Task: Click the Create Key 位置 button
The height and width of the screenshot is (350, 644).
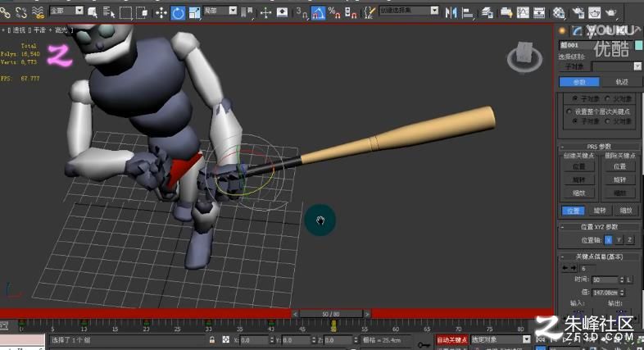Action: pos(578,166)
